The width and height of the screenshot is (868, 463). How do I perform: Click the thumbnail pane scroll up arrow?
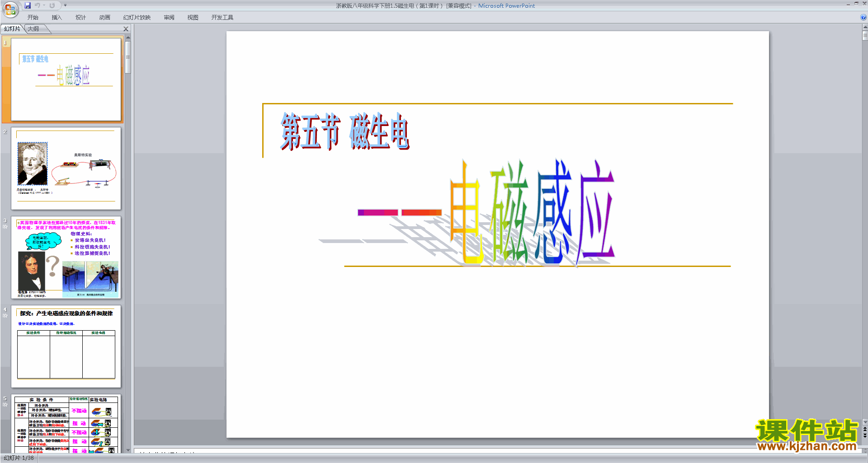128,37
